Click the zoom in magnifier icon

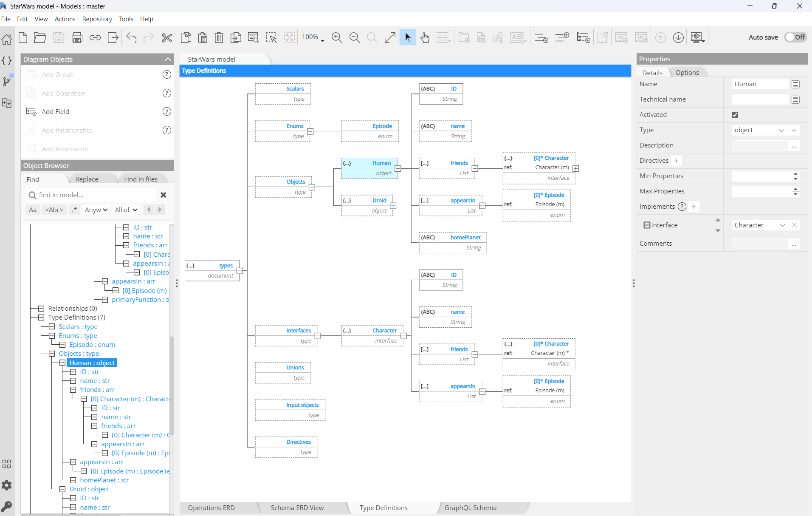click(x=337, y=37)
